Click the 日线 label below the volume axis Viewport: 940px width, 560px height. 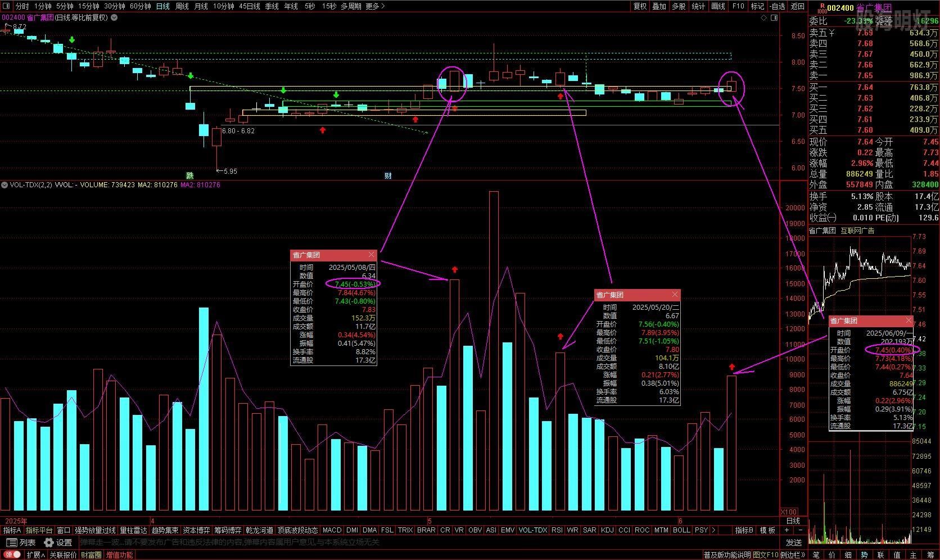click(x=793, y=521)
